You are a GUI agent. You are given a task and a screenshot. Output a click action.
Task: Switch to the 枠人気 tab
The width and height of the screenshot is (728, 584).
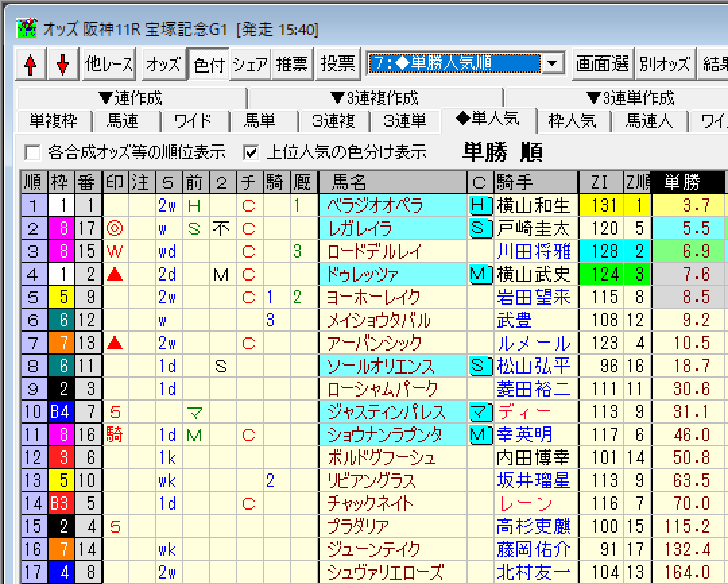tap(572, 121)
